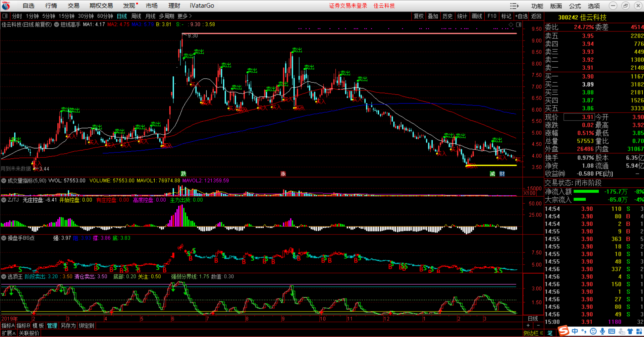Click the blue 财 marker under the chart
Screen dimensions: 644x337
(502, 174)
